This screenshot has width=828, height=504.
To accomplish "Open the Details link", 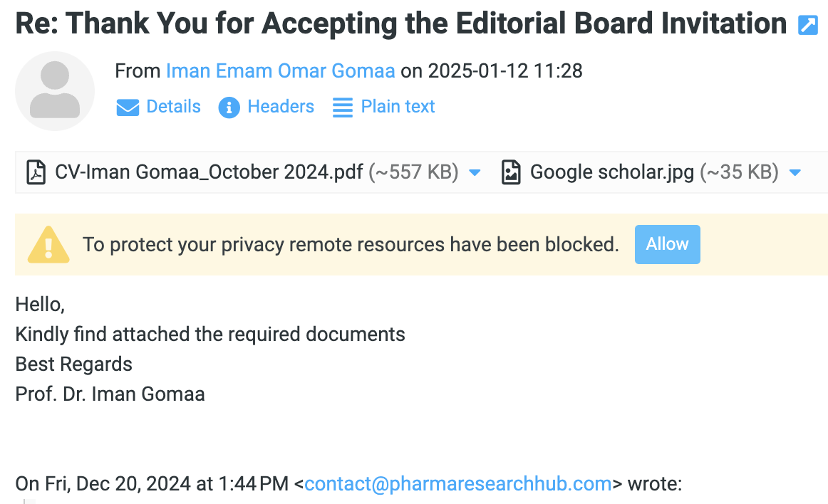I will click(173, 107).
